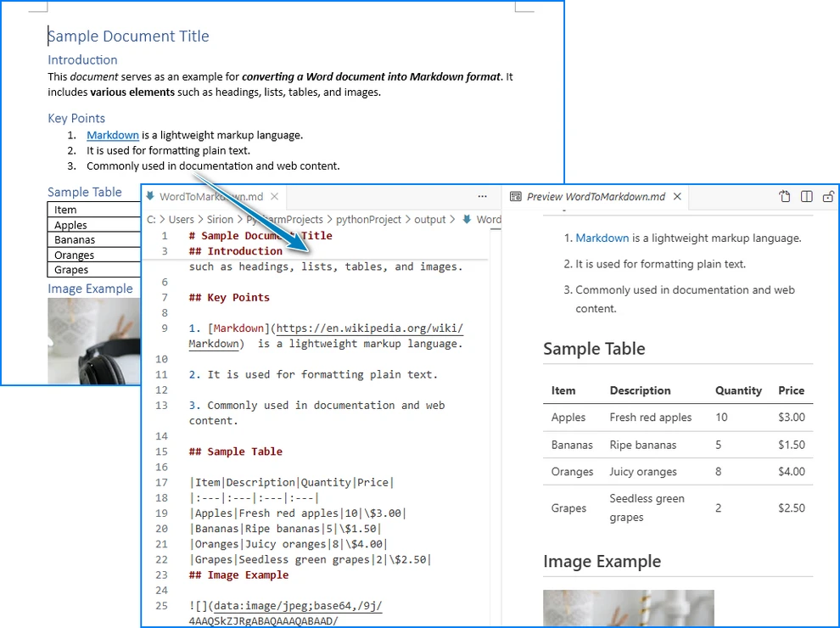Click the Markdown file icon on editor tab
The height and width of the screenshot is (628, 840).
click(149, 195)
